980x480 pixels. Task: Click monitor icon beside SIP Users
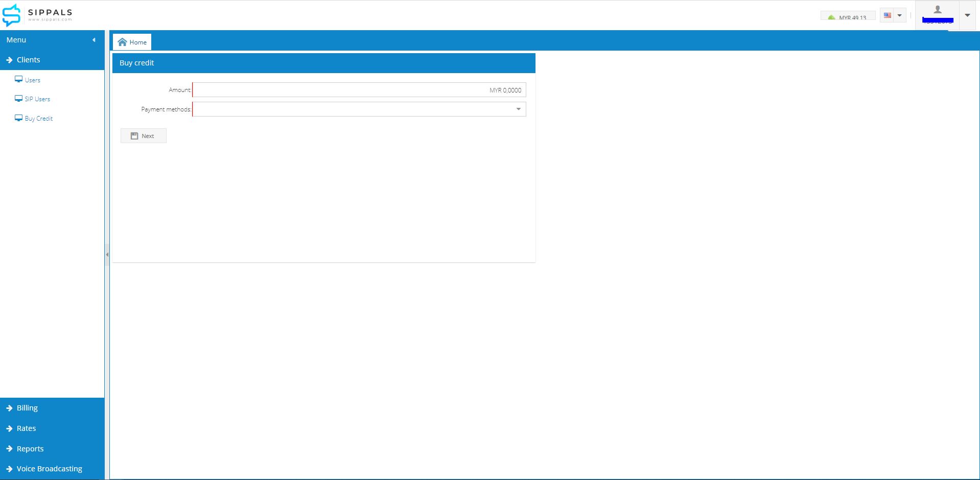[18, 99]
